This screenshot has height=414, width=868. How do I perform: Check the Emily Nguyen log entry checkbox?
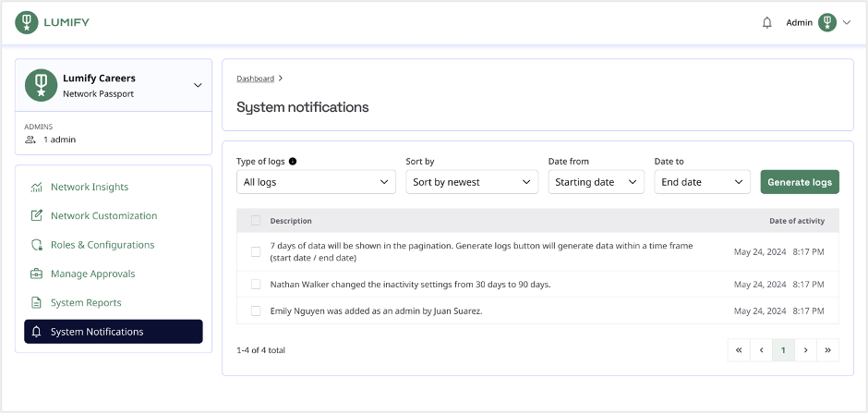[x=256, y=310]
